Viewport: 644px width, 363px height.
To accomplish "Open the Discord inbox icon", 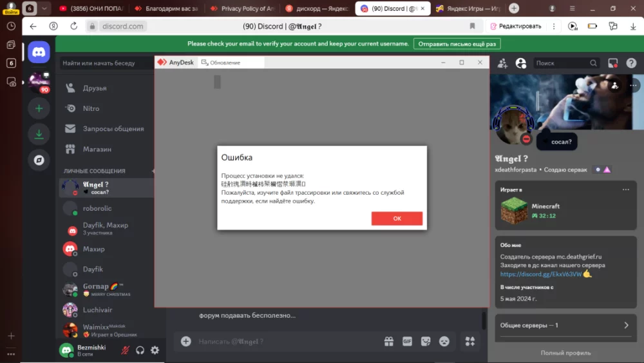I will [613, 63].
